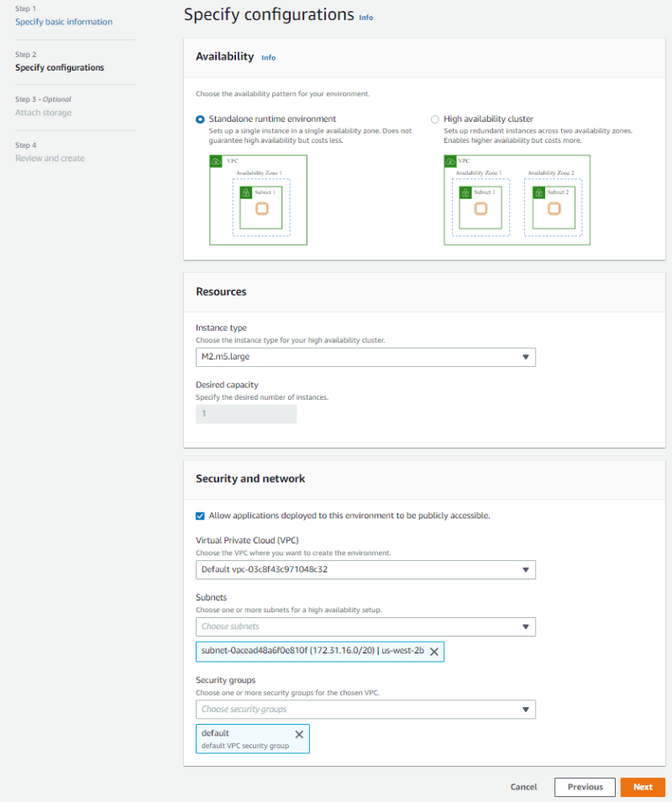Remove subnet-0acead48a6f0e810f using its X icon
The image size is (672, 802).
coord(434,652)
